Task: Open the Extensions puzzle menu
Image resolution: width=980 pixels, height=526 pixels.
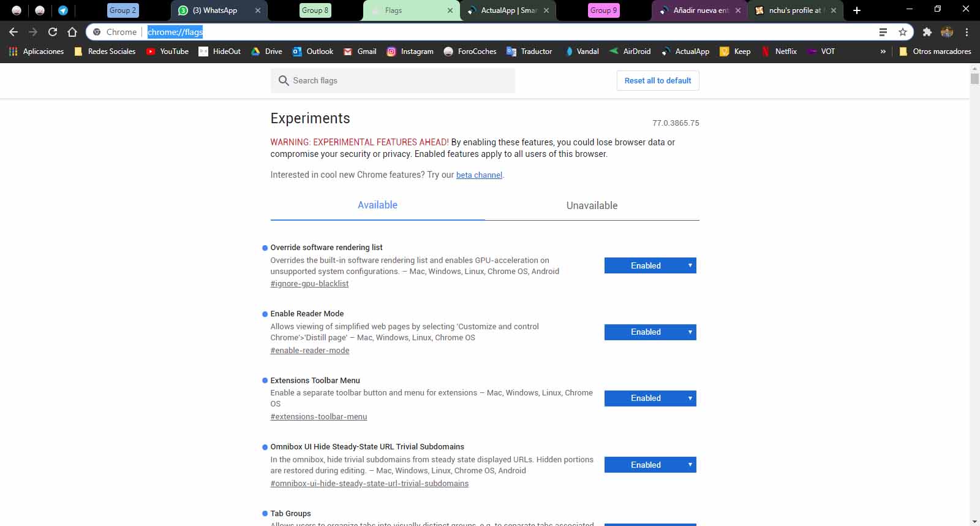Action: (927, 32)
